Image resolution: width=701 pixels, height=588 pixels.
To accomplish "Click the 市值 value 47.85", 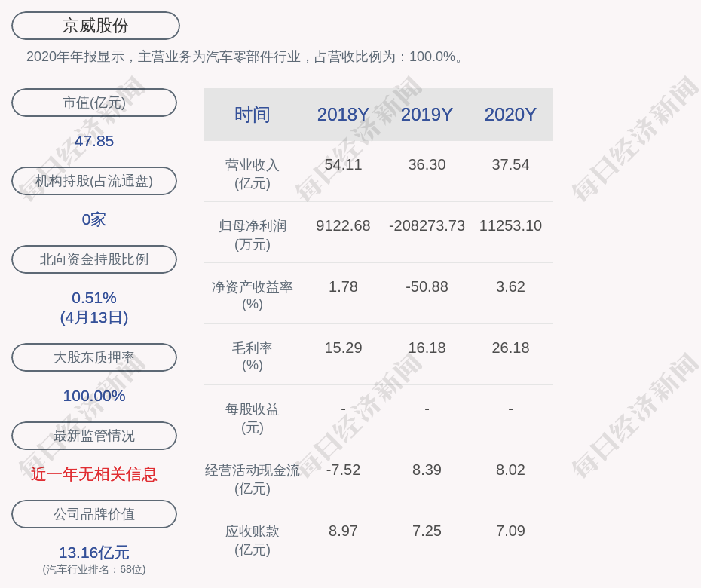I will tap(94, 141).
